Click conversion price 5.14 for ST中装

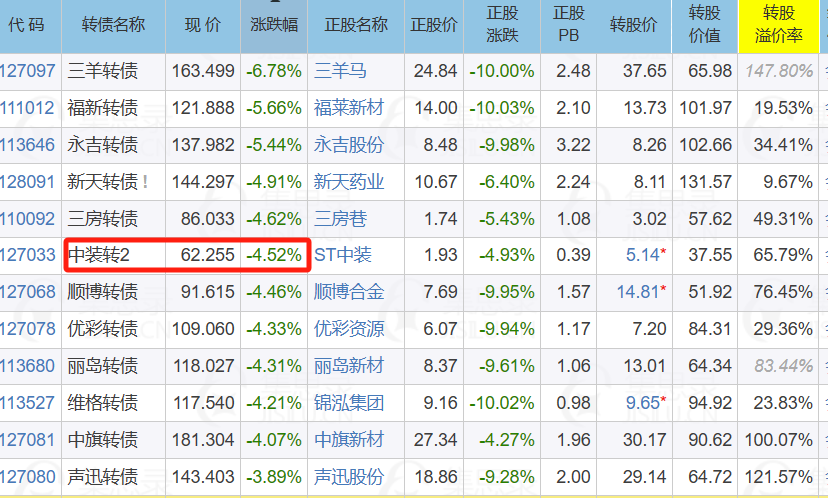point(643,255)
